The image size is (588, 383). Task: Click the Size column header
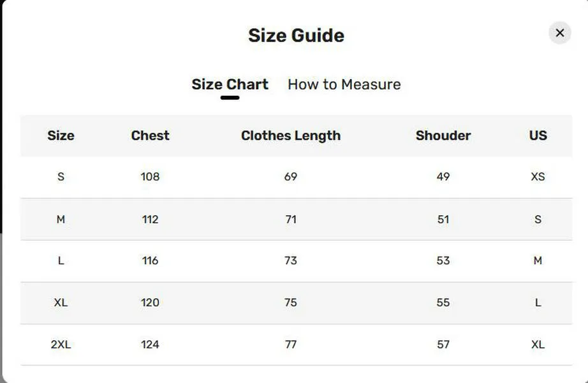(x=61, y=135)
